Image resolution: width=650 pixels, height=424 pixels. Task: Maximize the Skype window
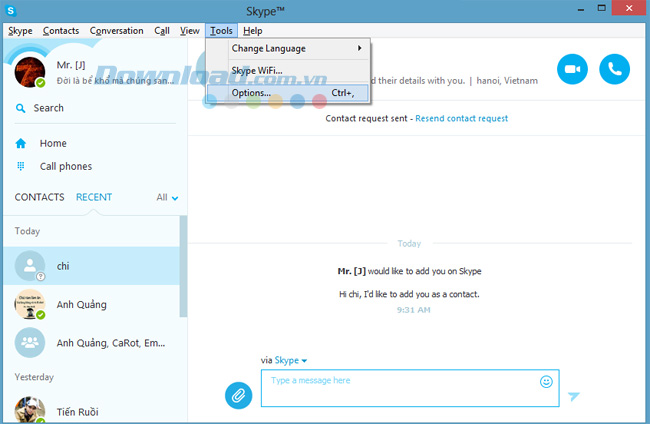coord(601,8)
